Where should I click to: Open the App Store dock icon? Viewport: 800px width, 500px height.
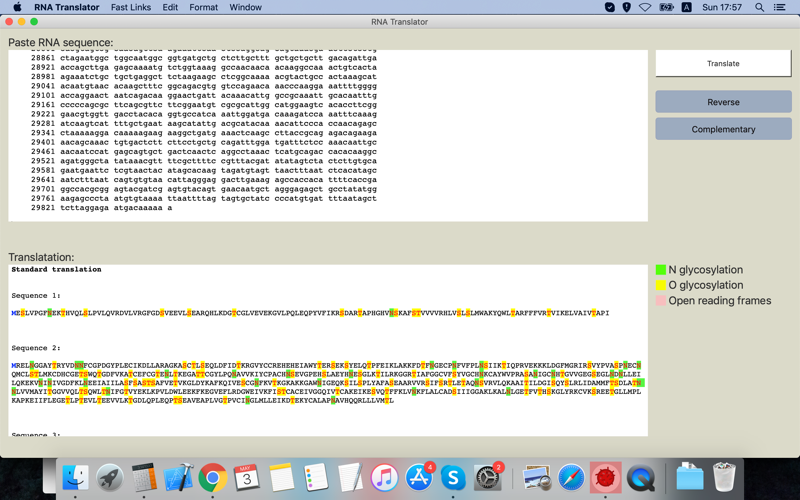pyautogui.click(x=419, y=478)
